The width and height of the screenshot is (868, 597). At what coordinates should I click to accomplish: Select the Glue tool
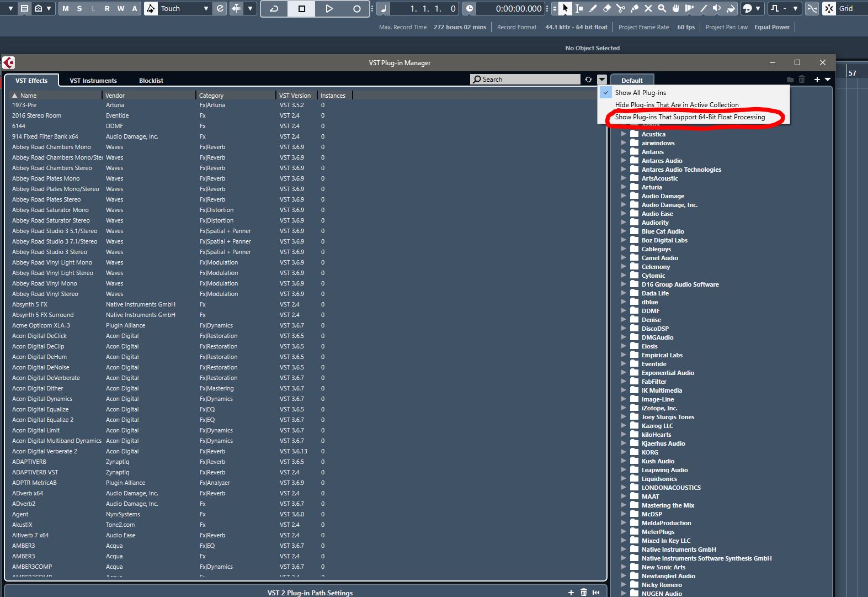[634, 8]
